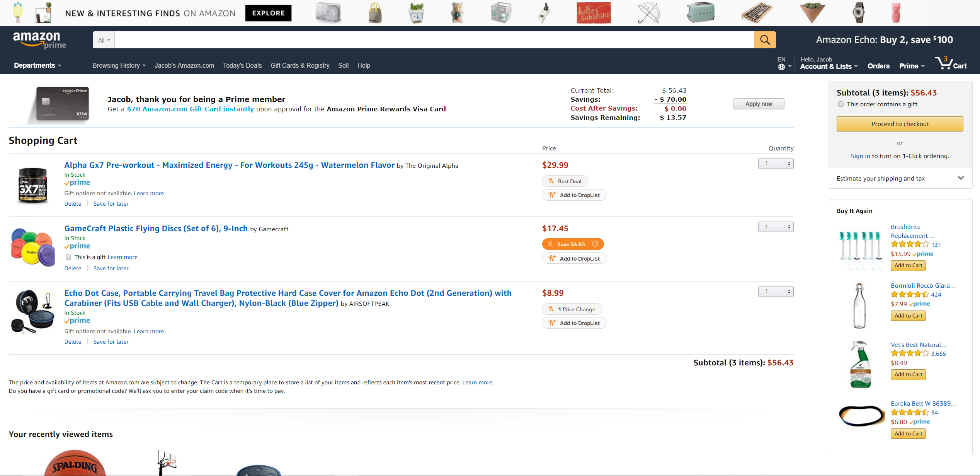Check 'This order contains a gift' box
This screenshot has width=980, height=476.
[840, 104]
